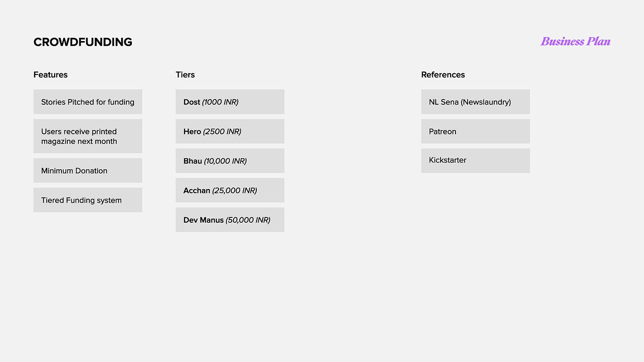Select the Minimum Donation feature box
This screenshot has width=644, height=362.
pos(88,171)
